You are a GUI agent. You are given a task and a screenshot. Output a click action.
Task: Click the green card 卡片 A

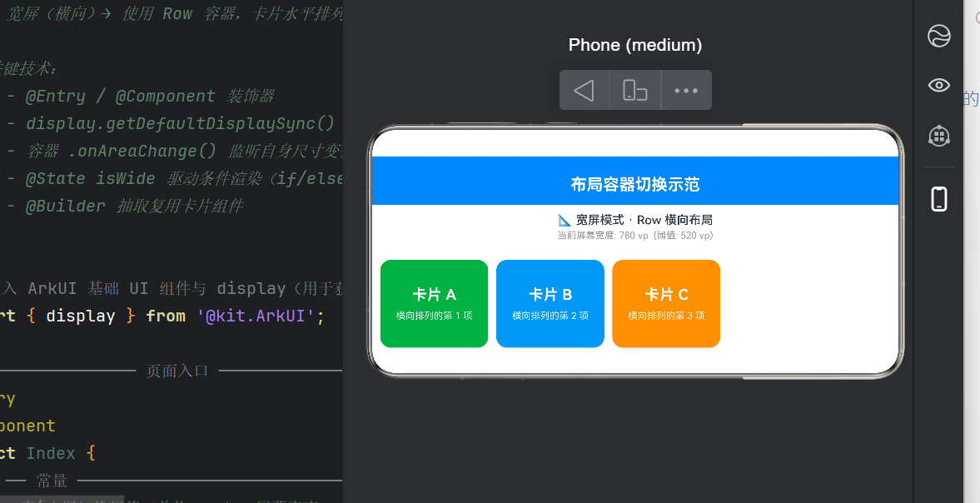pyautogui.click(x=434, y=304)
